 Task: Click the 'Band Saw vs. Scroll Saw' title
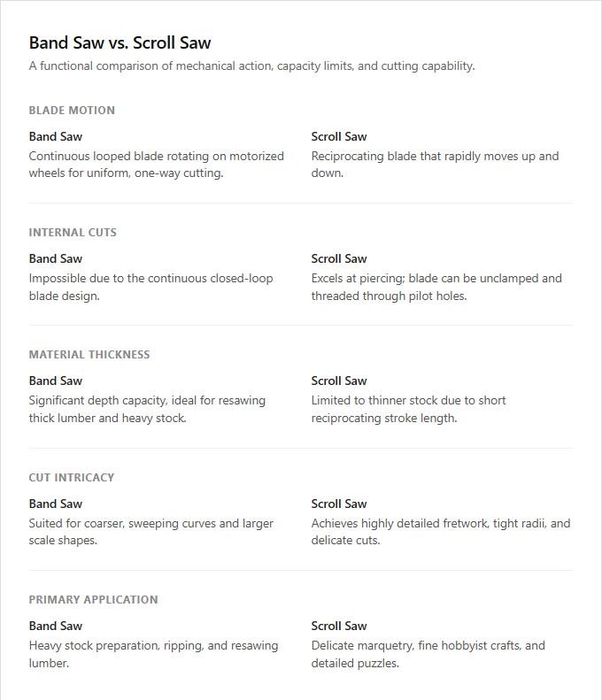[x=120, y=42]
